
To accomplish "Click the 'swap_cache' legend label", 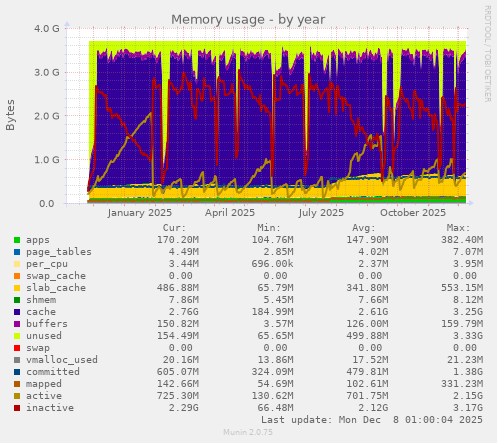I will [56, 276].
